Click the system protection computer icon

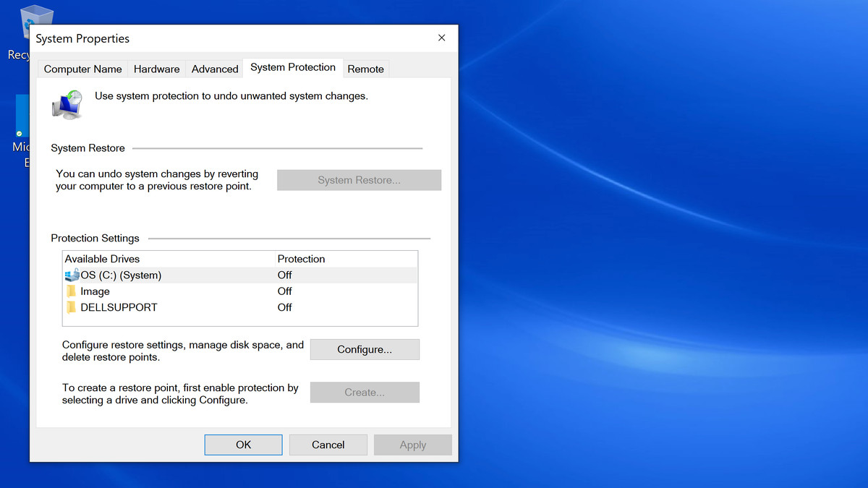coord(67,104)
